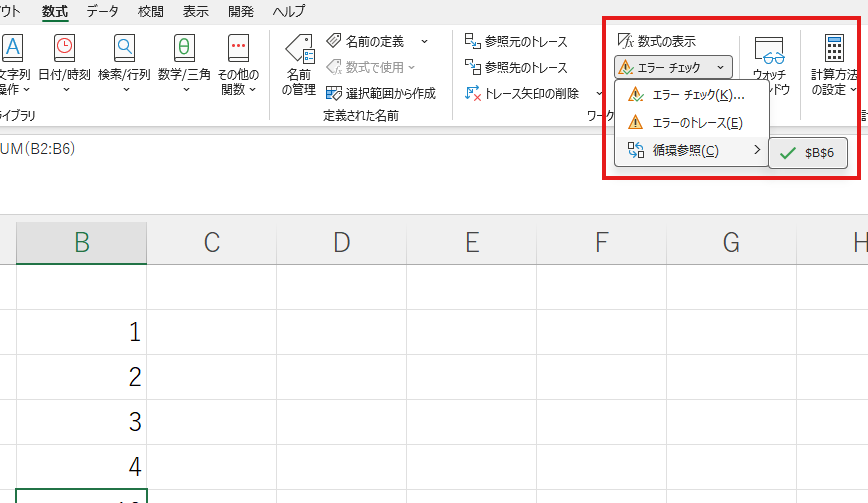Expand 数式で使用 dropdown
Viewport: 868px width, 503px height.
(x=411, y=68)
